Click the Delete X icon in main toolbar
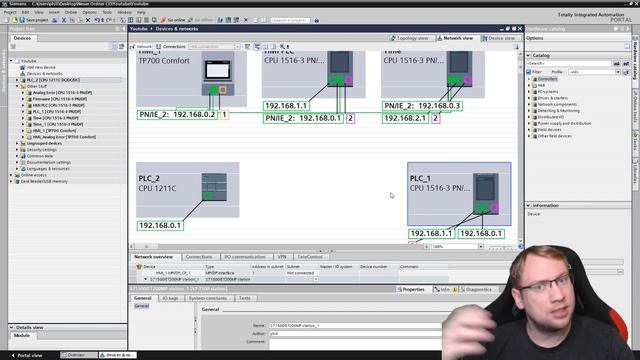The height and width of the screenshot is (360, 640). tap(88, 20)
